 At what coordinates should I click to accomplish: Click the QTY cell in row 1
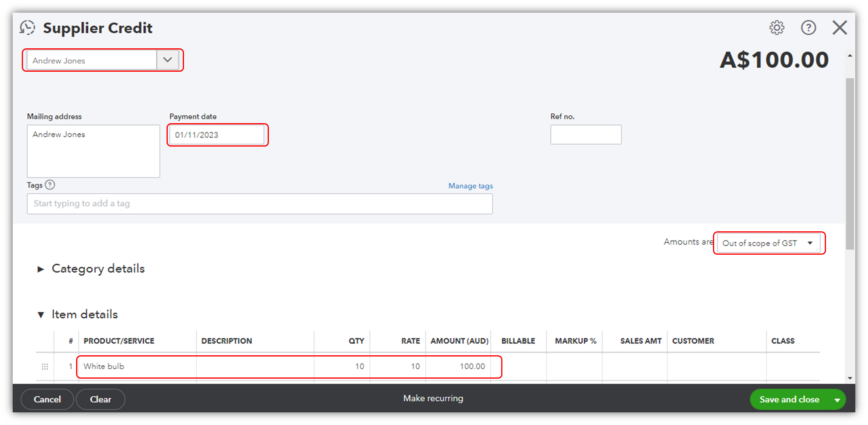(x=342, y=366)
